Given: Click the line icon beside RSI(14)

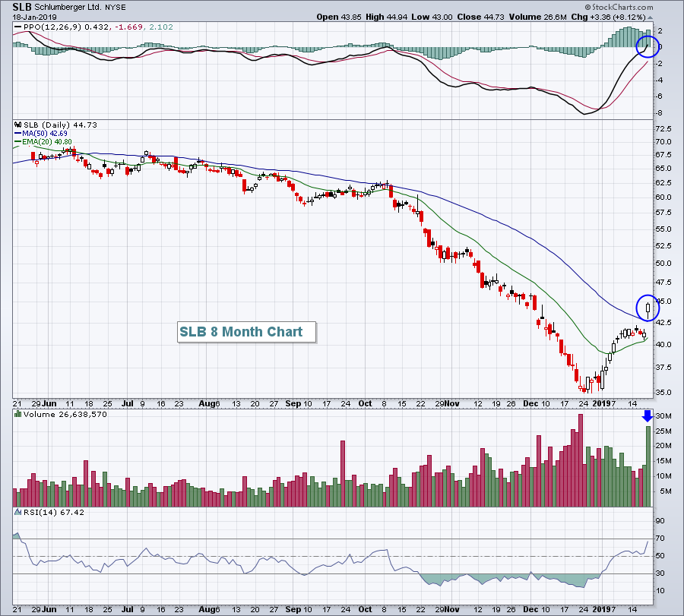Looking at the screenshot, I should point(18,512).
